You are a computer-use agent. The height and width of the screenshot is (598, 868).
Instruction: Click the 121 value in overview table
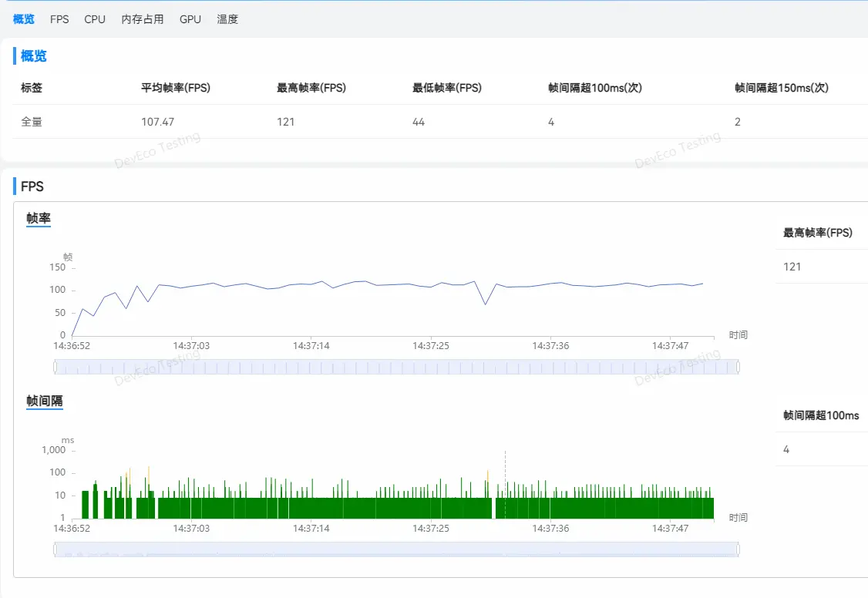(286, 122)
